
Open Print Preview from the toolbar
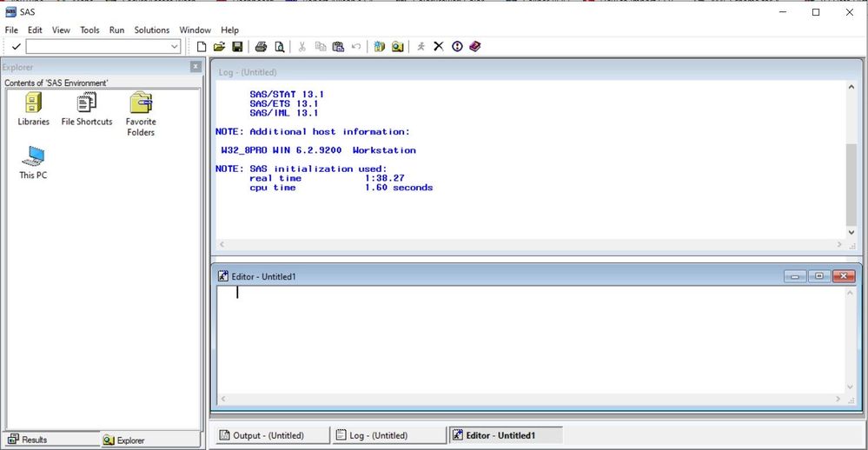(279, 47)
